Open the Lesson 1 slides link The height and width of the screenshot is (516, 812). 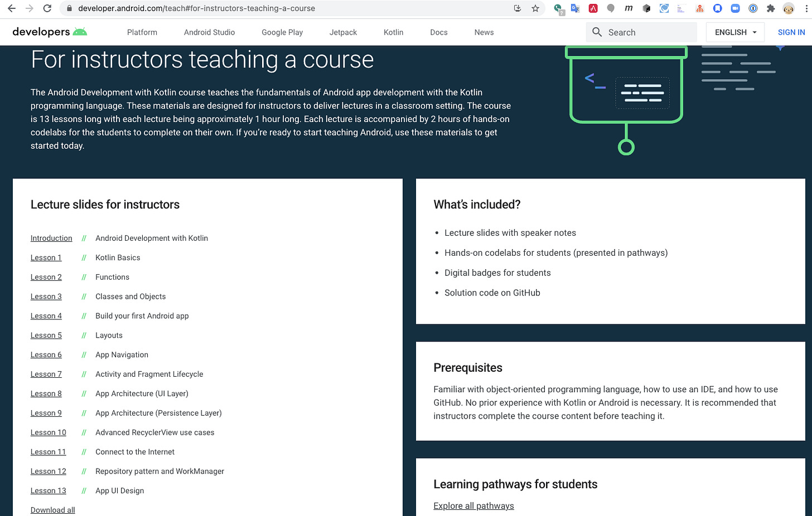point(46,257)
